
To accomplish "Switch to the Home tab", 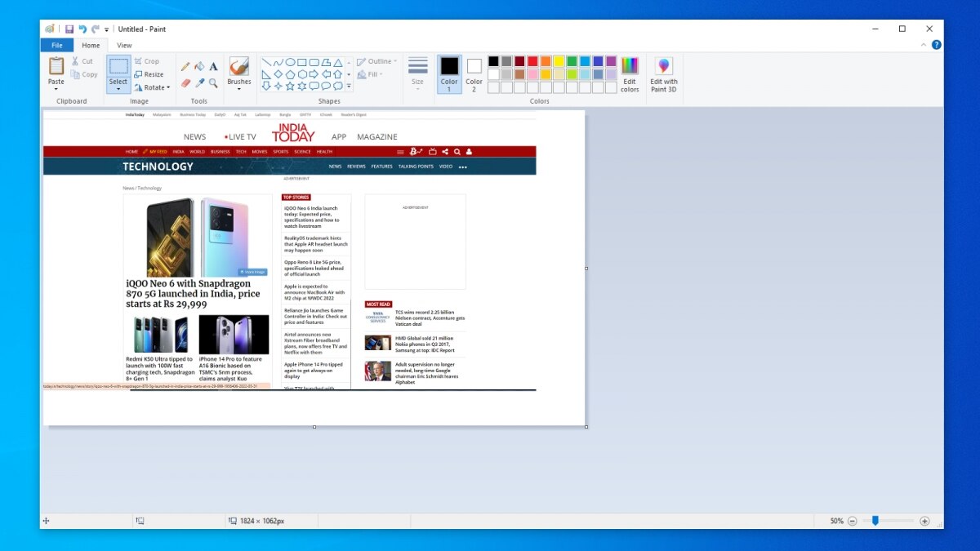I will pos(91,45).
